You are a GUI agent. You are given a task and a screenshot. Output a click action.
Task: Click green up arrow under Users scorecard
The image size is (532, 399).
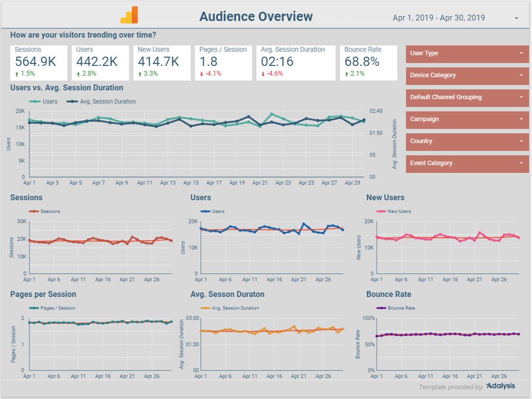point(78,74)
